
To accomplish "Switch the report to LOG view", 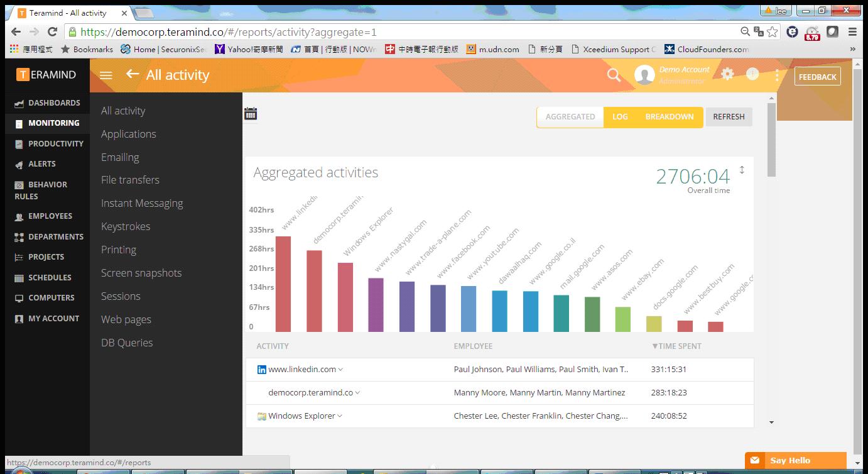I will pos(619,117).
